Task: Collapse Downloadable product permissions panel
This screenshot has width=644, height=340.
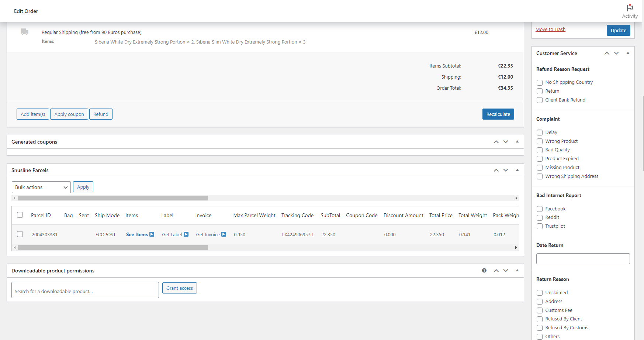Action: (x=517, y=271)
